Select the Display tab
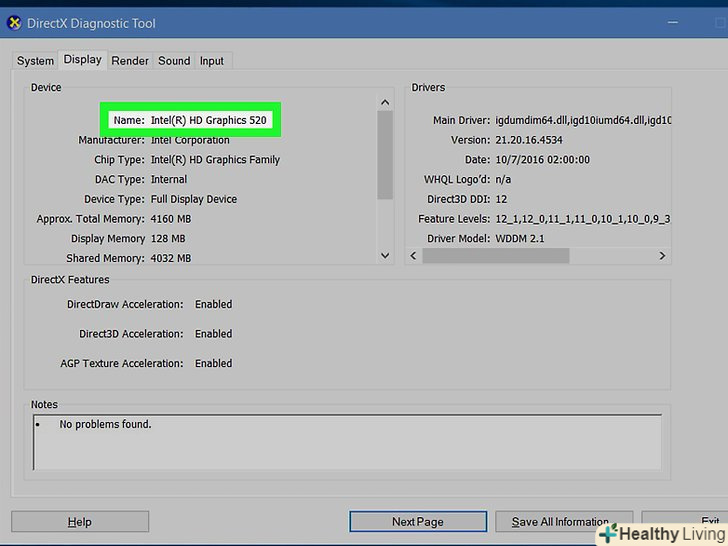 pyautogui.click(x=83, y=59)
